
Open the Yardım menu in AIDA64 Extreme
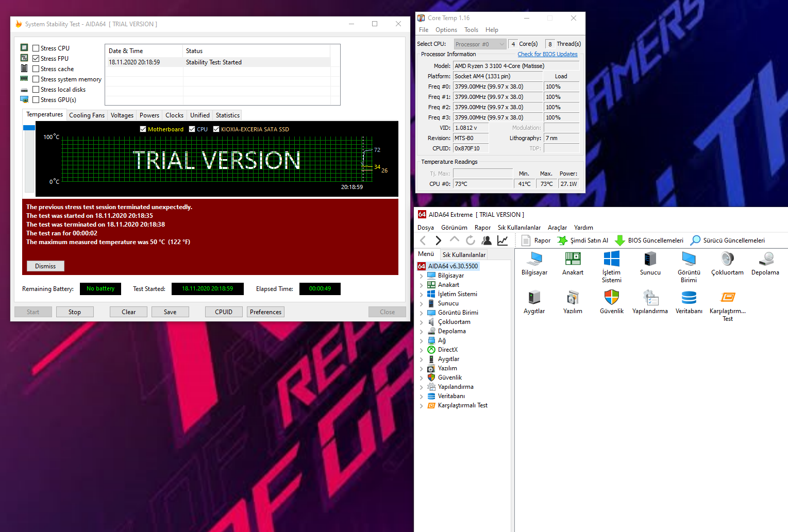click(x=583, y=228)
